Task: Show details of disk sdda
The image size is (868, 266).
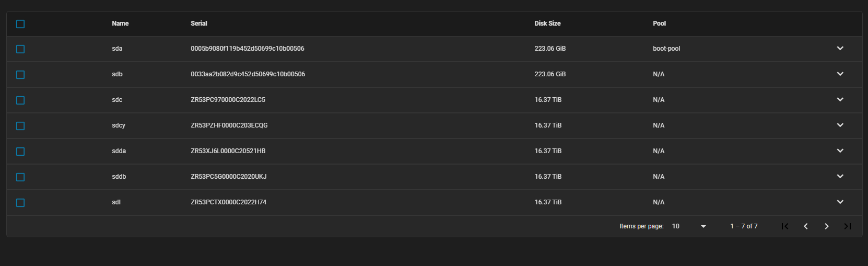Action: pyautogui.click(x=840, y=151)
